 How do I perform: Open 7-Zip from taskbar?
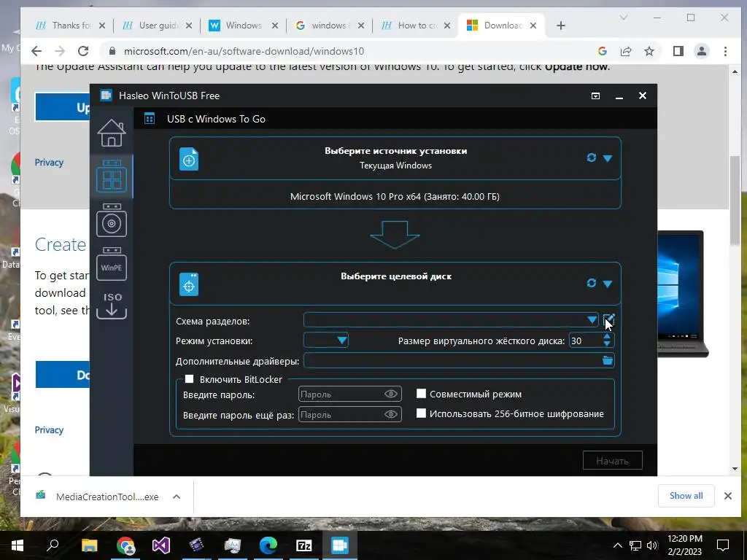point(304,545)
